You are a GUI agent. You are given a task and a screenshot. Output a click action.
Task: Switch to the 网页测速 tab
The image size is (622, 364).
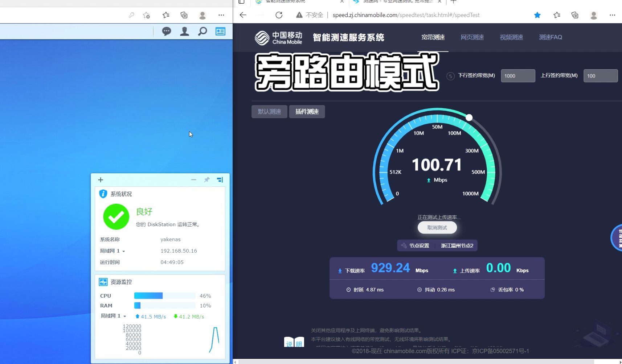[x=472, y=37]
